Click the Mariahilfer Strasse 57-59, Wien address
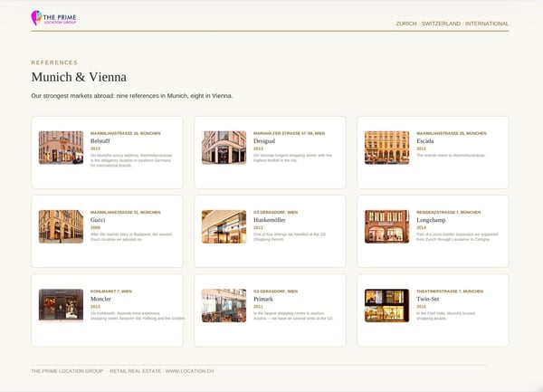The width and height of the screenshot is (543, 392). (x=290, y=133)
